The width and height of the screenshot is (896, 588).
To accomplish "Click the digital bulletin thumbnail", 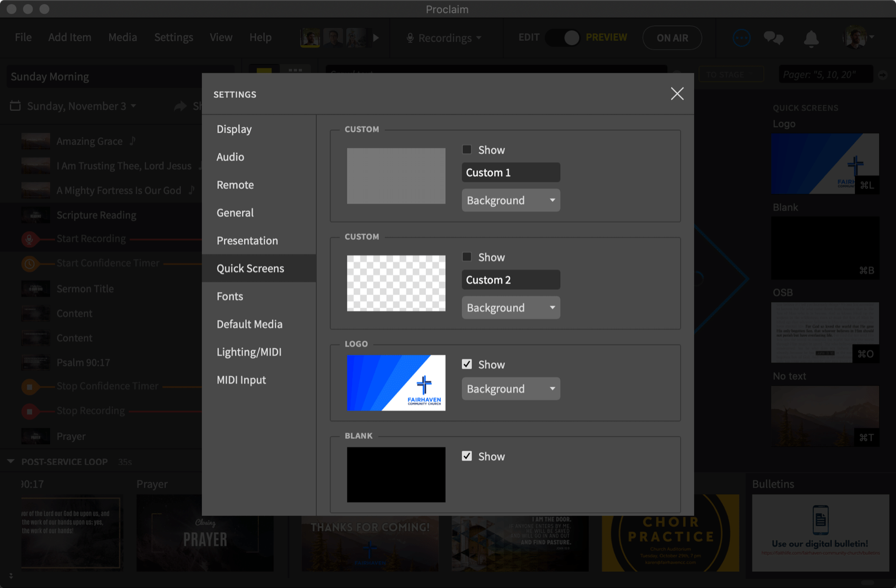I will 820,533.
